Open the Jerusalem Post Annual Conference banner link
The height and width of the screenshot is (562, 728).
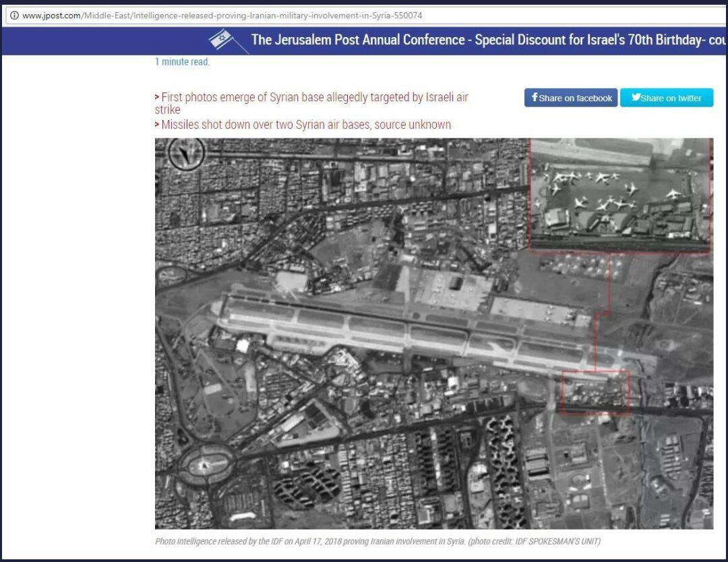(x=489, y=40)
